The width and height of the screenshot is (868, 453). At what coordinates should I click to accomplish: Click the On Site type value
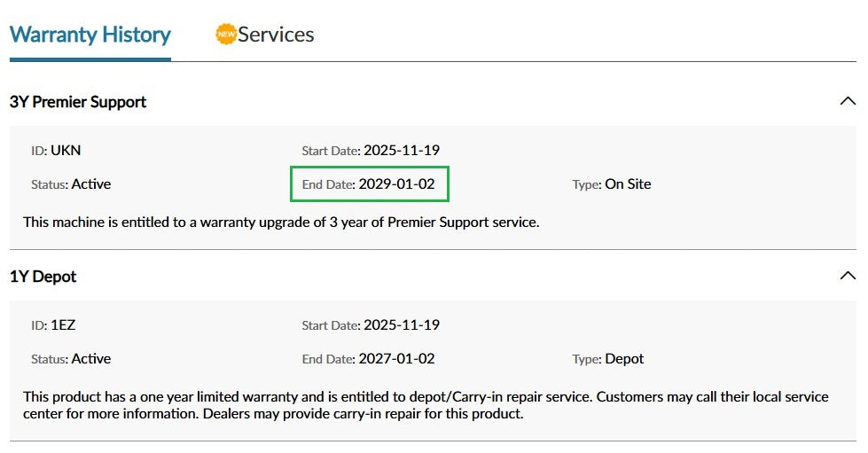point(628,184)
